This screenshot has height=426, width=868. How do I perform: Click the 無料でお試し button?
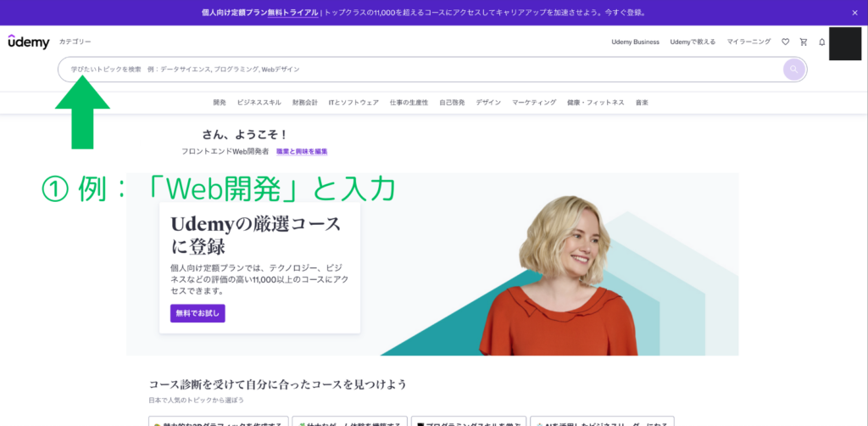pos(198,313)
